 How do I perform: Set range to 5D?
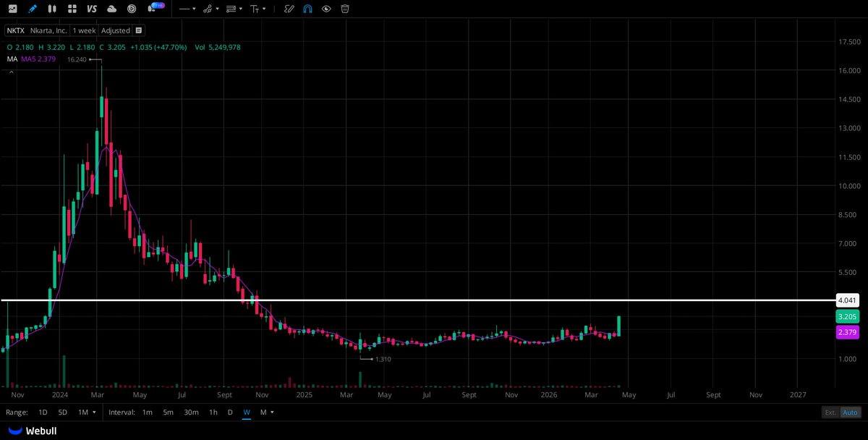[63, 412]
